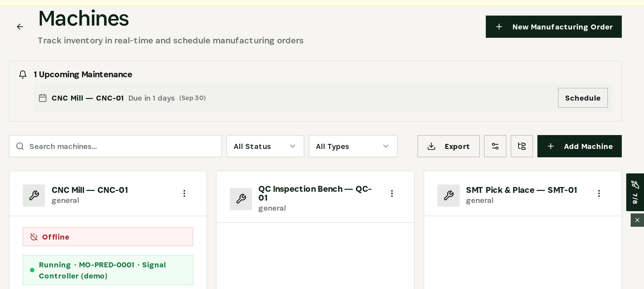Image resolution: width=644 pixels, height=289 pixels.
Task: Click wrench icon on SMT Pick & Place card
Action: (449, 196)
